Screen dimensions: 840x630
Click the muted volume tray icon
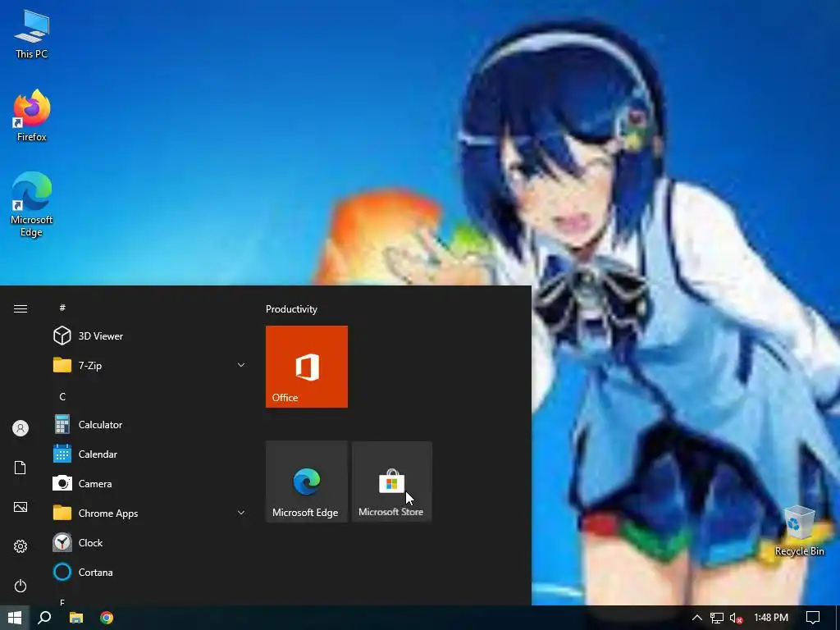pyautogui.click(x=736, y=619)
